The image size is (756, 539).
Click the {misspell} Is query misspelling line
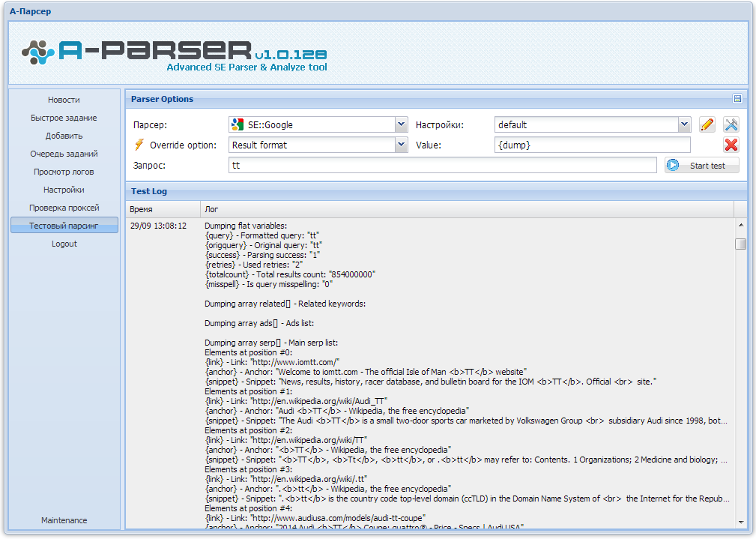pos(268,284)
